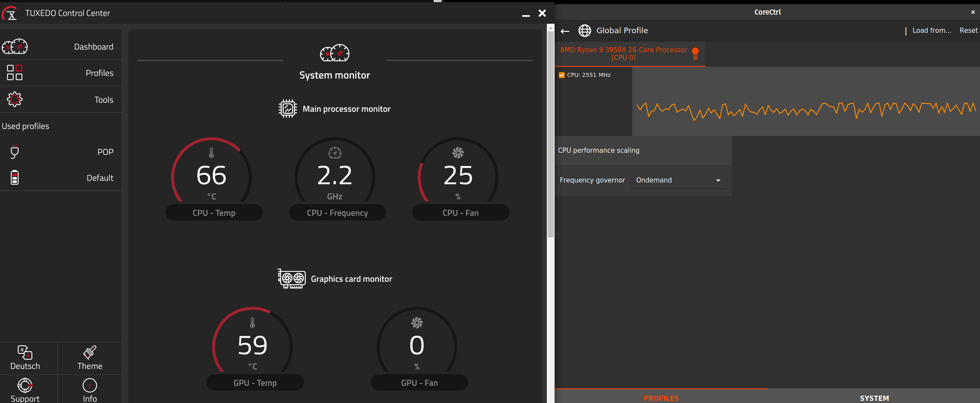Open the Profiles section
This screenshot has height=403, width=980.
[x=14, y=72]
